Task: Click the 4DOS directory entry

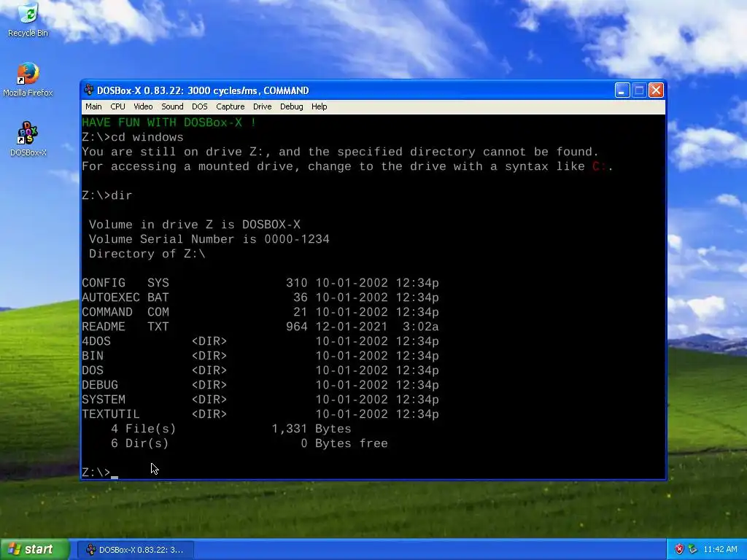Action: [260, 341]
